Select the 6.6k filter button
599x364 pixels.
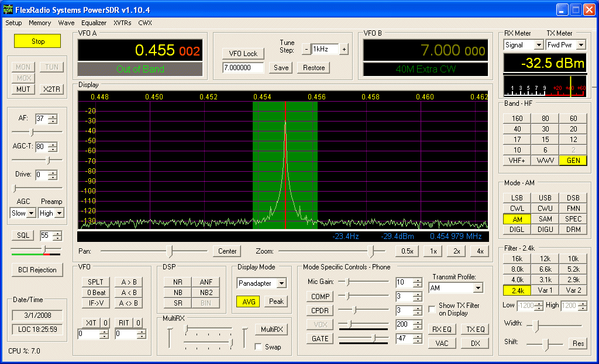pyautogui.click(x=545, y=269)
